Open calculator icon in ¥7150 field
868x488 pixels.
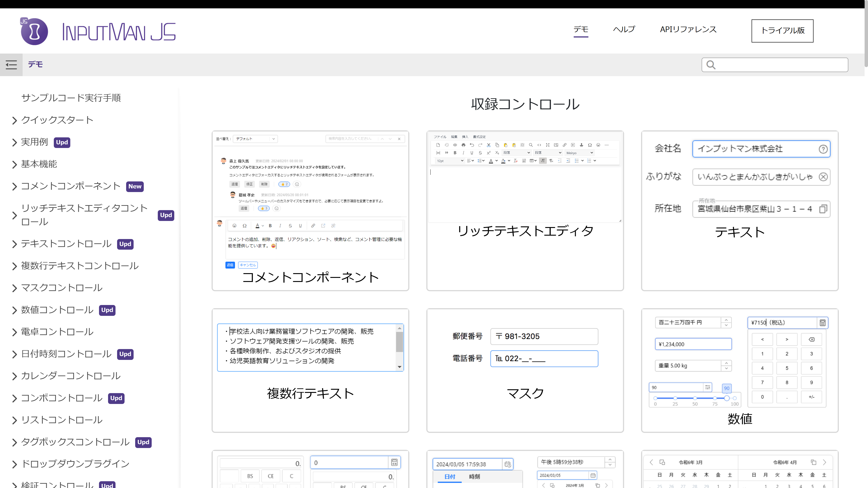823,323
